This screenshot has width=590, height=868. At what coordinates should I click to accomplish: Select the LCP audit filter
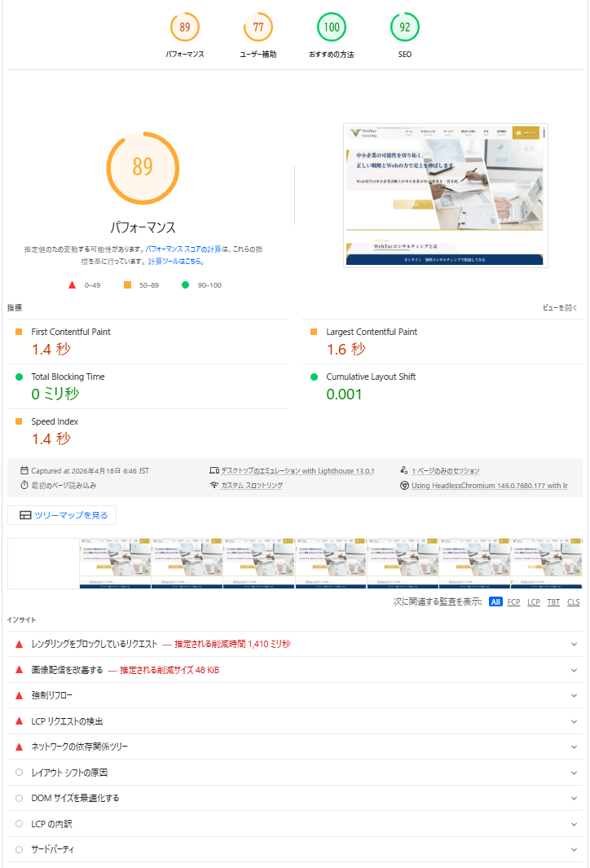[534, 602]
